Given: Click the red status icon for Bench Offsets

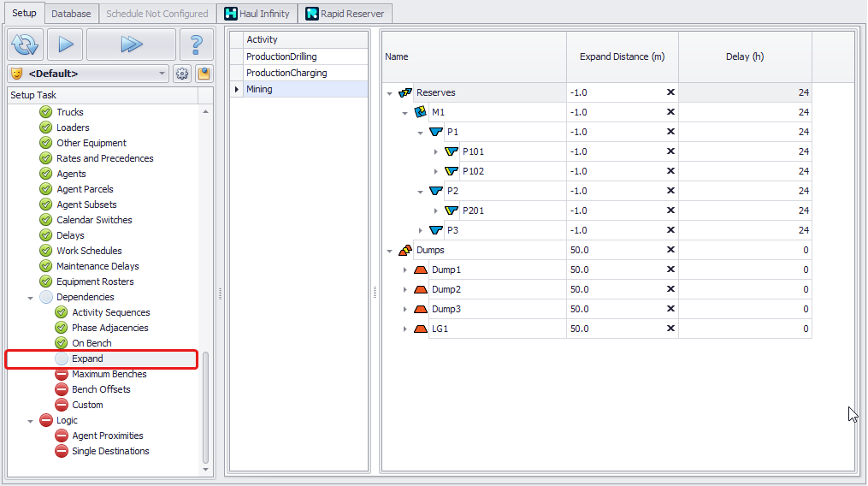Looking at the screenshot, I should point(62,389).
